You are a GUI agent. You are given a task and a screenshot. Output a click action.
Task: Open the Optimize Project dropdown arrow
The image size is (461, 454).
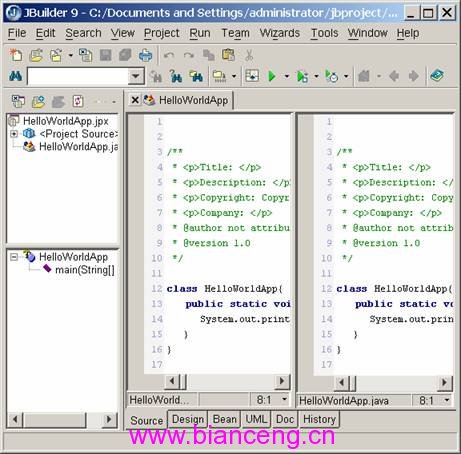point(346,76)
